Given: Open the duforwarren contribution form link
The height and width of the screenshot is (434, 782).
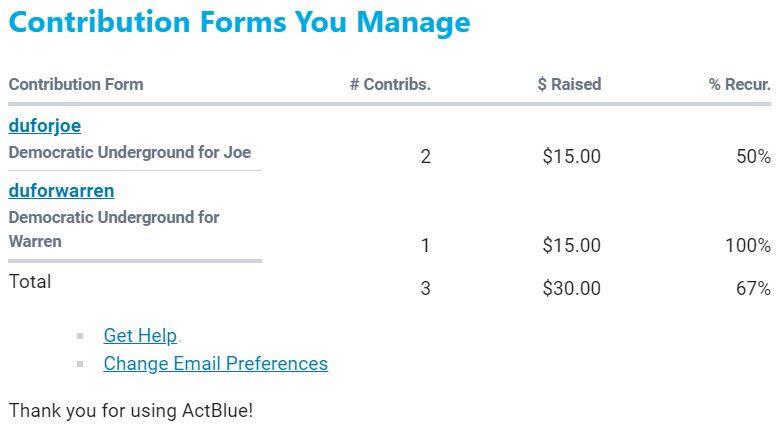Looking at the screenshot, I should (x=61, y=190).
